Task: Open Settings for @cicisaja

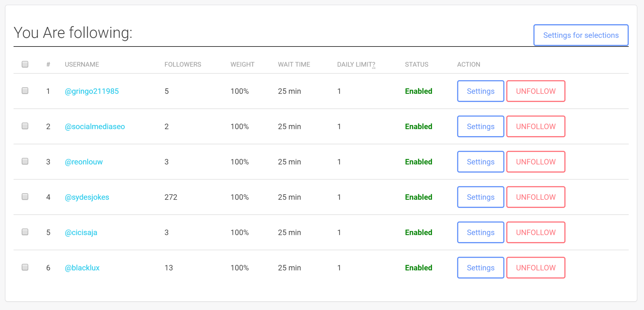Action: tap(481, 232)
